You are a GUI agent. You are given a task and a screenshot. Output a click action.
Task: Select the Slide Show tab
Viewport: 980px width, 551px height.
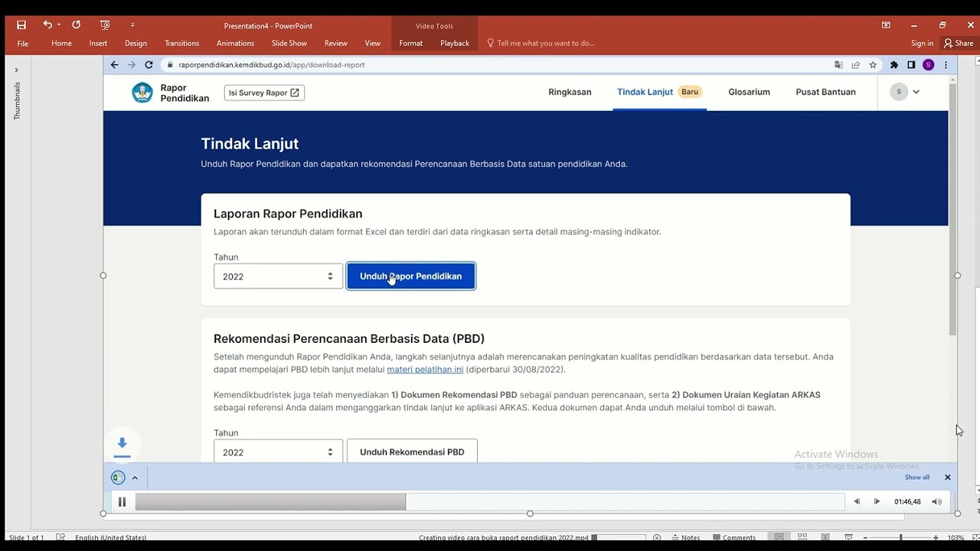pos(289,44)
